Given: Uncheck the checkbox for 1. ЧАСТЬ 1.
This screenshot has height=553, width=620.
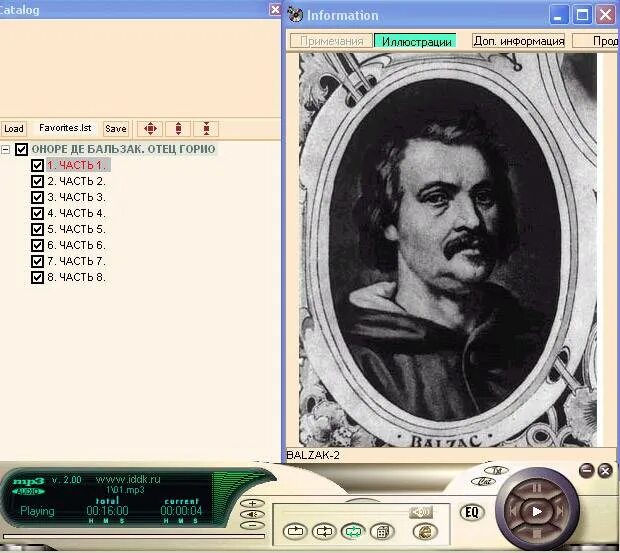Looking at the screenshot, I should pos(37,165).
